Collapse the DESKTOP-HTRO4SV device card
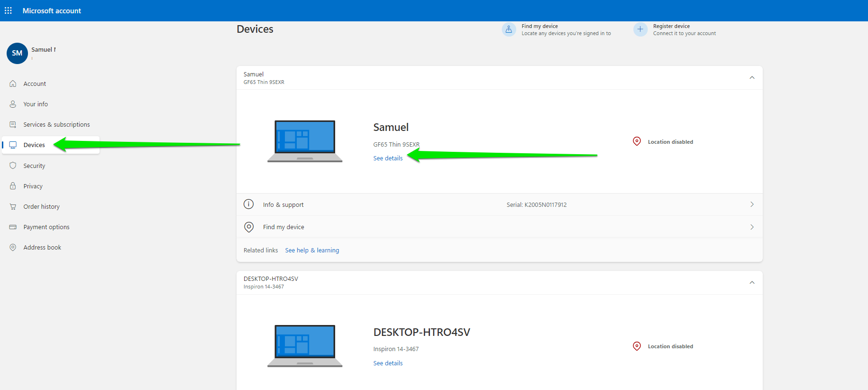This screenshot has width=868, height=390. tap(752, 282)
